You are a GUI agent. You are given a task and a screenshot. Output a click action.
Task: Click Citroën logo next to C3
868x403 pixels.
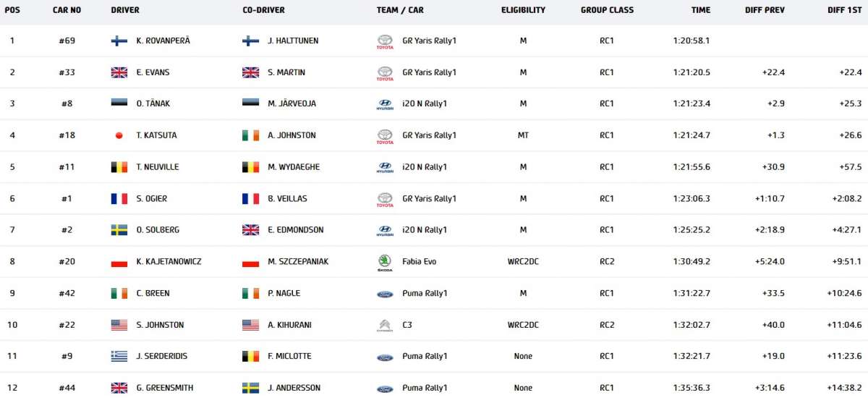click(385, 326)
